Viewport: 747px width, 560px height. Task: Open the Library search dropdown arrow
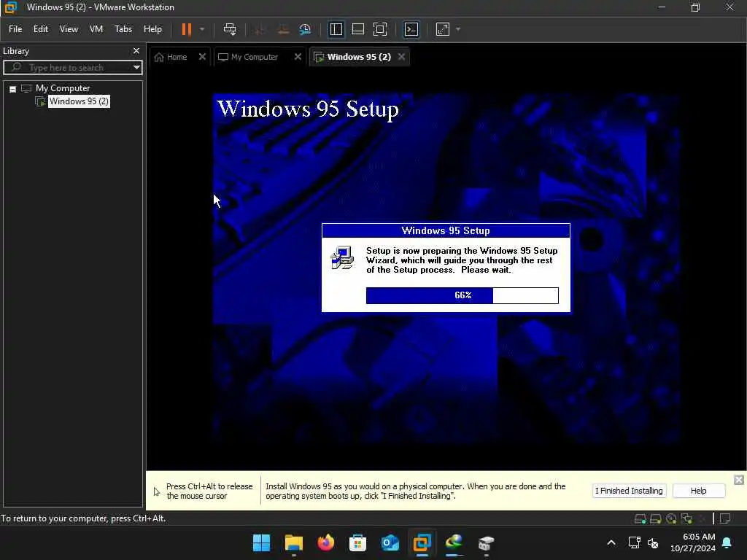[x=136, y=68]
